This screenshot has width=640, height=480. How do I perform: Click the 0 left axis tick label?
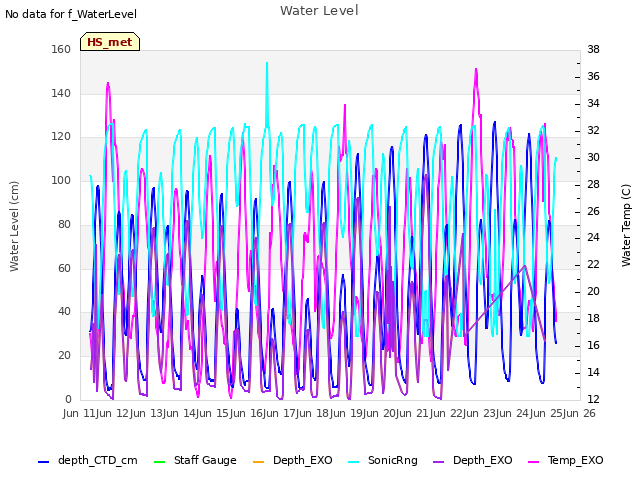(x=68, y=399)
